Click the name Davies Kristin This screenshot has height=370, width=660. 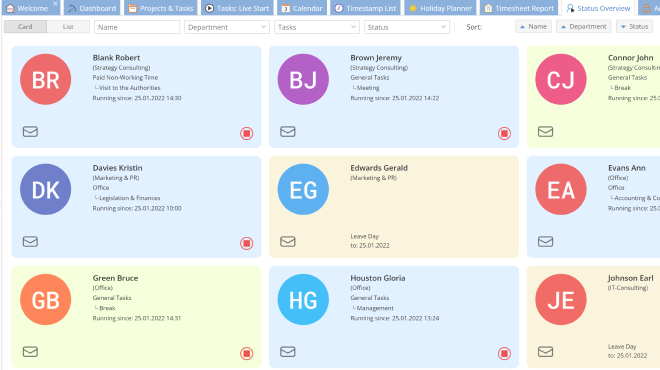click(x=117, y=168)
